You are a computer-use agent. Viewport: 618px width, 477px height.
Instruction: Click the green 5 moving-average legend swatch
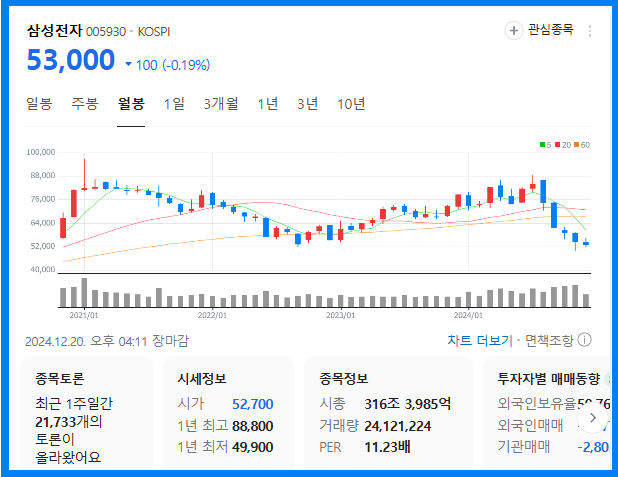click(542, 145)
